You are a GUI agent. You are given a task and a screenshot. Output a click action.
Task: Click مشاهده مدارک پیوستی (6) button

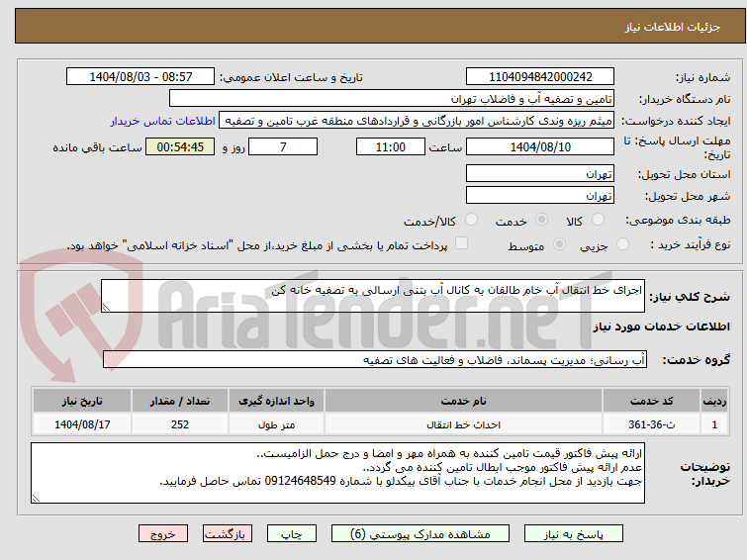[420, 534]
